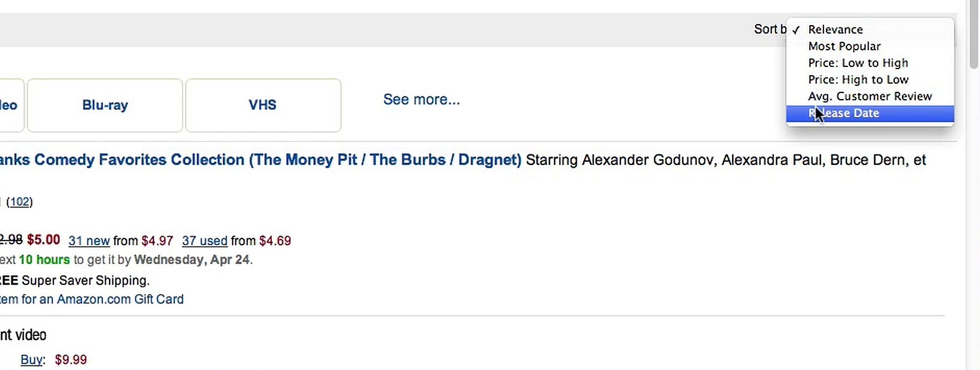This screenshot has width=980, height=370.
Task: Sort results by Most Popular
Action: point(844,46)
